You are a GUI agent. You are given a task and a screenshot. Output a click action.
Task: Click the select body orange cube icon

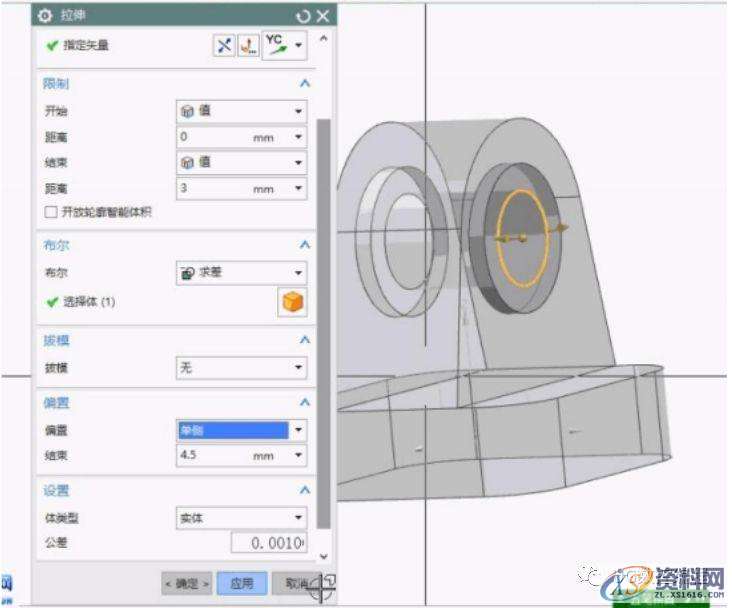[292, 302]
